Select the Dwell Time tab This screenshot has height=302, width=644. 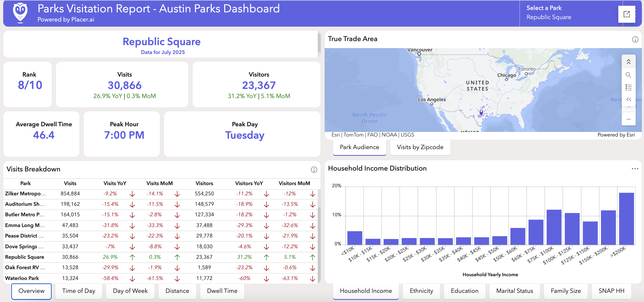click(x=222, y=291)
